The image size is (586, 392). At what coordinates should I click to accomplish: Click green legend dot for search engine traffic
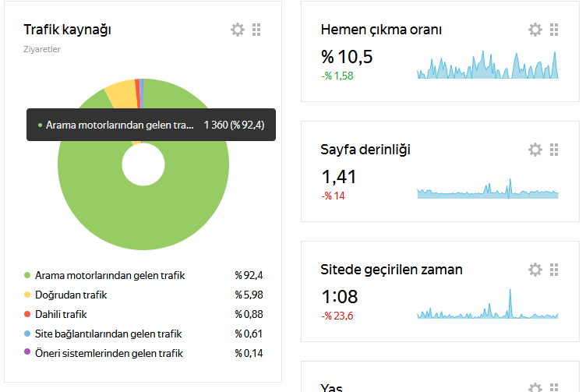pyautogui.click(x=27, y=275)
